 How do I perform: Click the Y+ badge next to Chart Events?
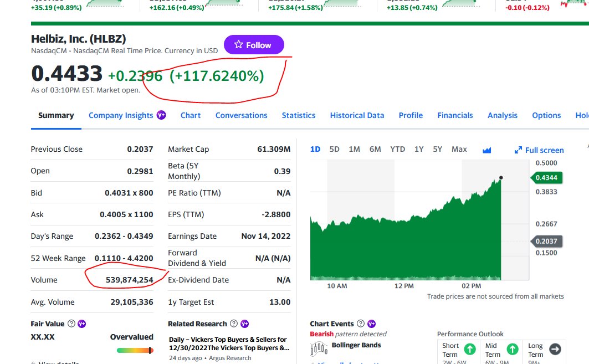coord(371,324)
